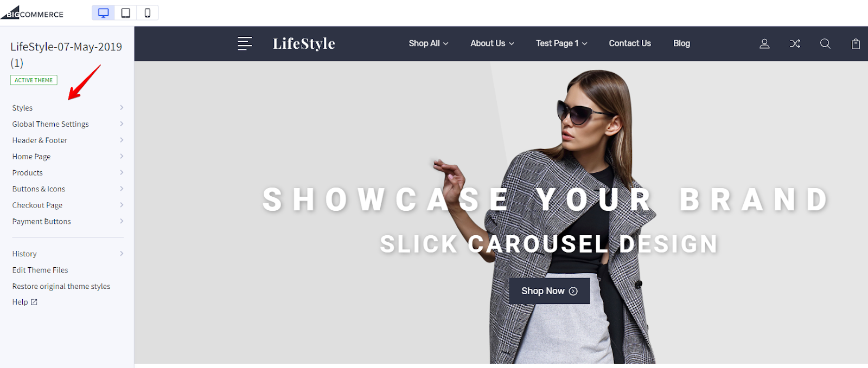The height and width of the screenshot is (368, 868).
Task: Switch to desktop preview mode
Action: point(103,13)
